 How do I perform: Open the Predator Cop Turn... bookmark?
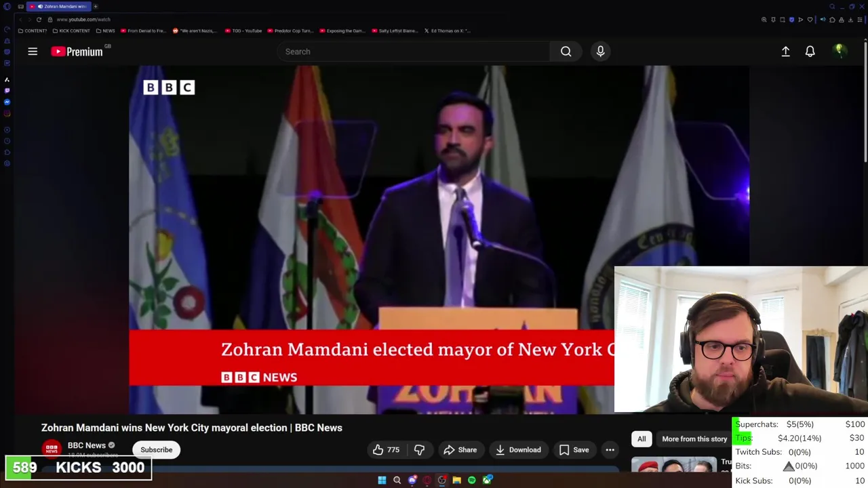(290, 30)
